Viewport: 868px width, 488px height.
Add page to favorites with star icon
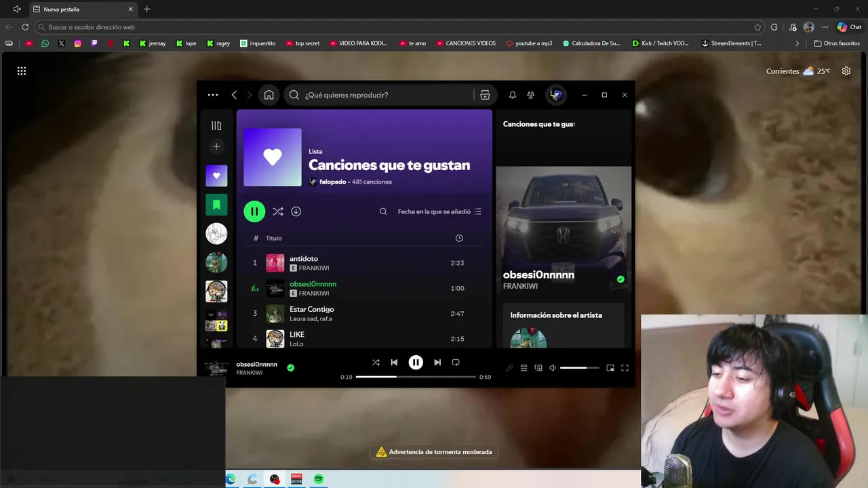tap(757, 27)
